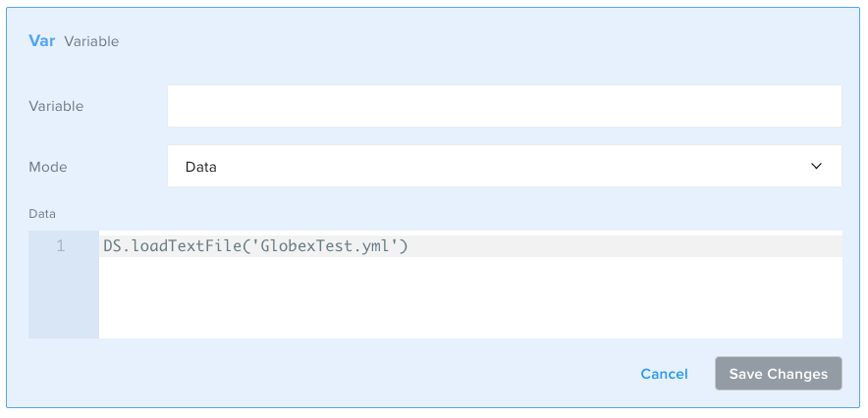The height and width of the screenshot is (418, 868).
Task: Click the 'Variable' field label
Action: pyautogui.click(x=56, y=106)
